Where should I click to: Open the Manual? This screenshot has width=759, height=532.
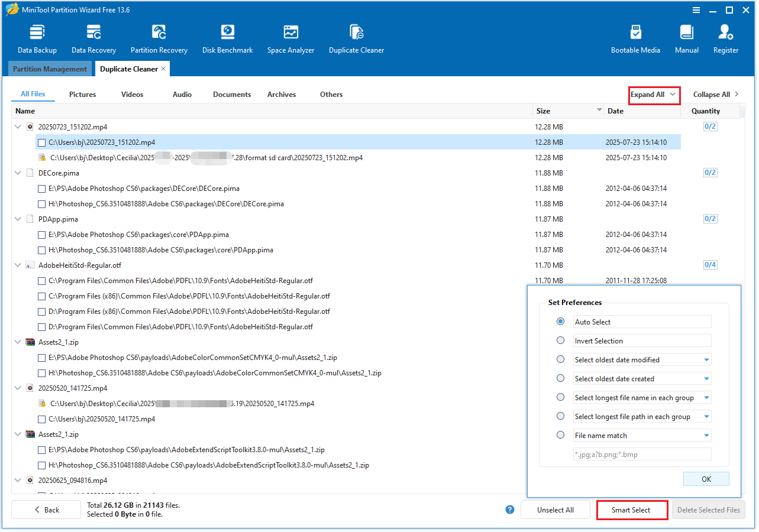687,39
